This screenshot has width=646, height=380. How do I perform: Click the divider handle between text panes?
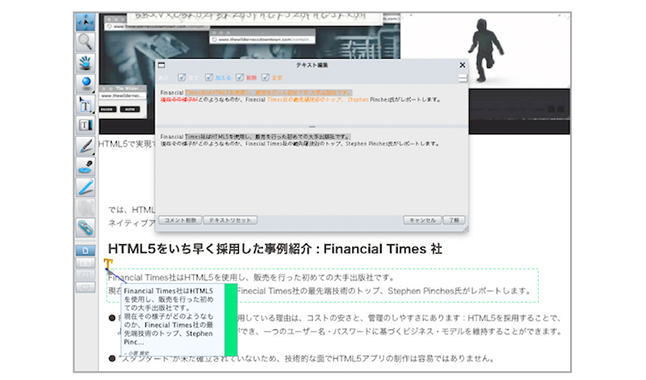pyautogui.click(x=312, y=127)
